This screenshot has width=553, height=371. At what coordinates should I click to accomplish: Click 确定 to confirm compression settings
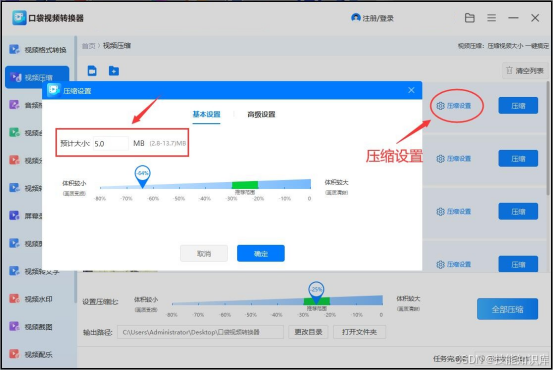tap(261, 254)
